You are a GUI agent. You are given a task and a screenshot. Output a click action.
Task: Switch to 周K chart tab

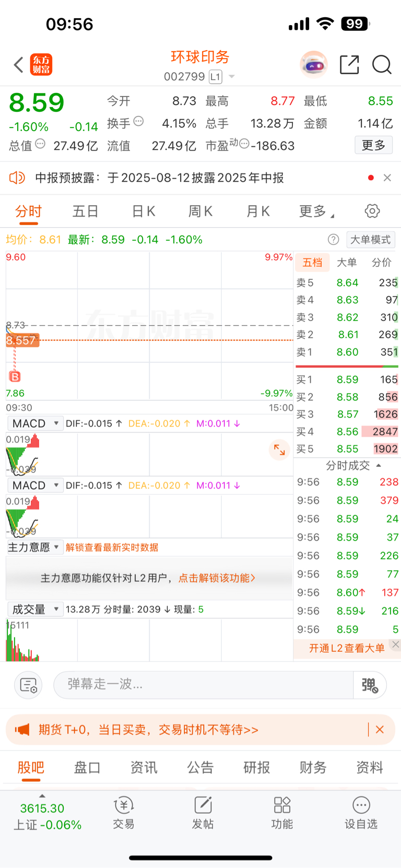[200, 212]
